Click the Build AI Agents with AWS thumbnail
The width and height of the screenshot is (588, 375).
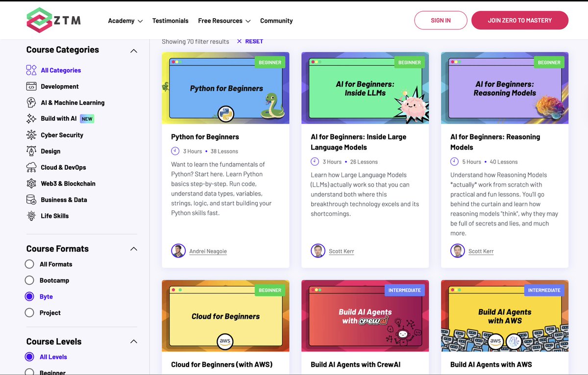pyautogui.click(x=505, y=316)
